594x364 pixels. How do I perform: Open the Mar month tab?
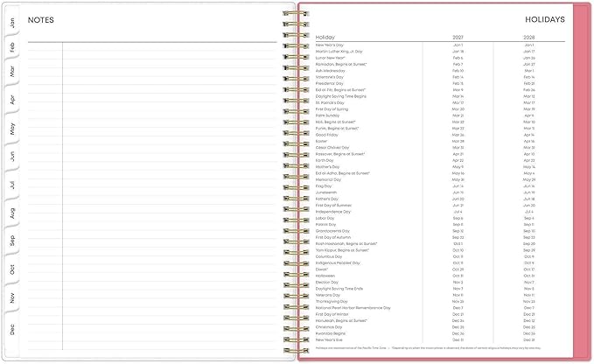[x=12, y=71]
